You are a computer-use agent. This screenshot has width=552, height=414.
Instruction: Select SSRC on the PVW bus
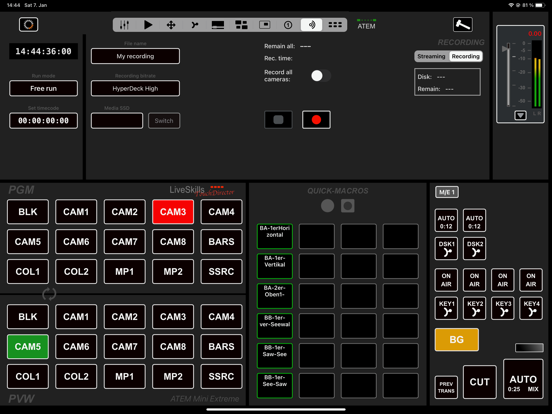tap(221, 377)
